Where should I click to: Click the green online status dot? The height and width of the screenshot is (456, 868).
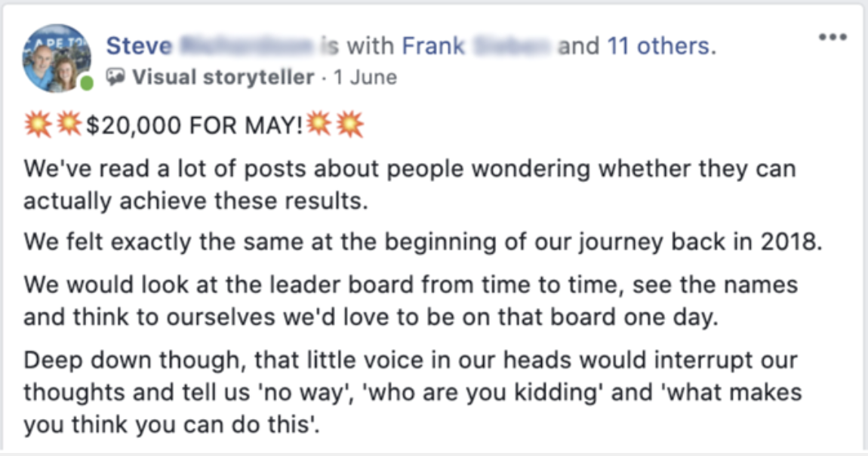click(86, 84)
